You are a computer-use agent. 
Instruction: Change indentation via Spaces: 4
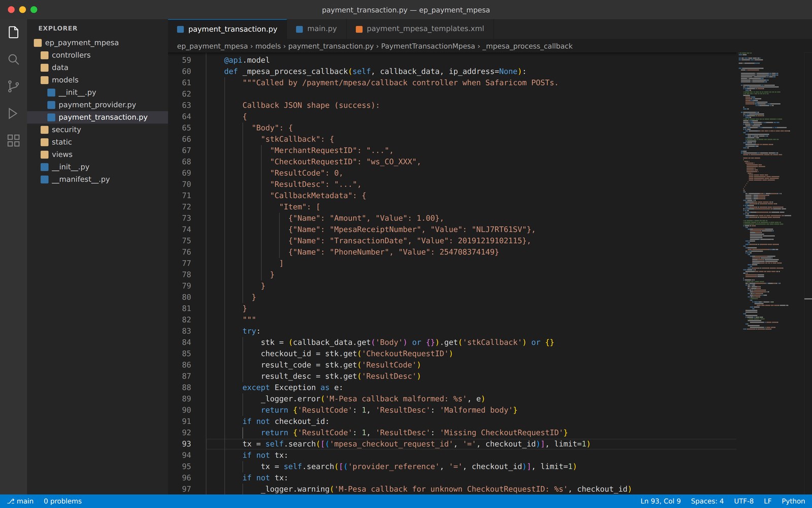click(x=707, y=501)
